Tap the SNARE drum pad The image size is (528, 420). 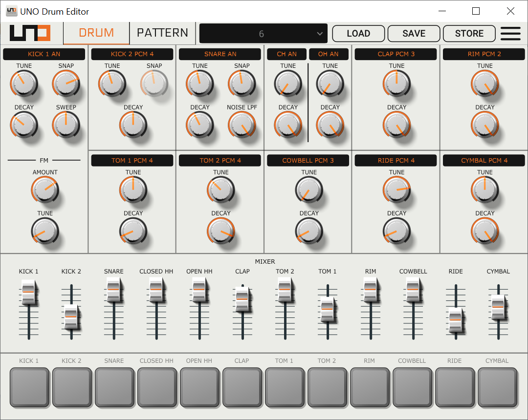(114, 387)
